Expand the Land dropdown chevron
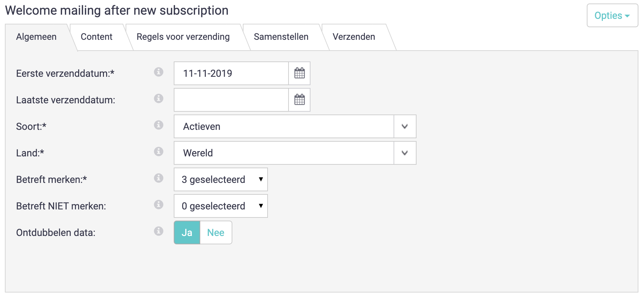644x296 pixels. click(405, 153)
